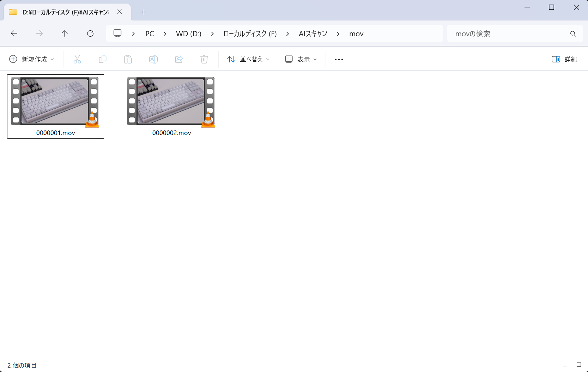The image size is (588, 372).
Task: Add a new tab with plus button
Action: tap(143, 12)
